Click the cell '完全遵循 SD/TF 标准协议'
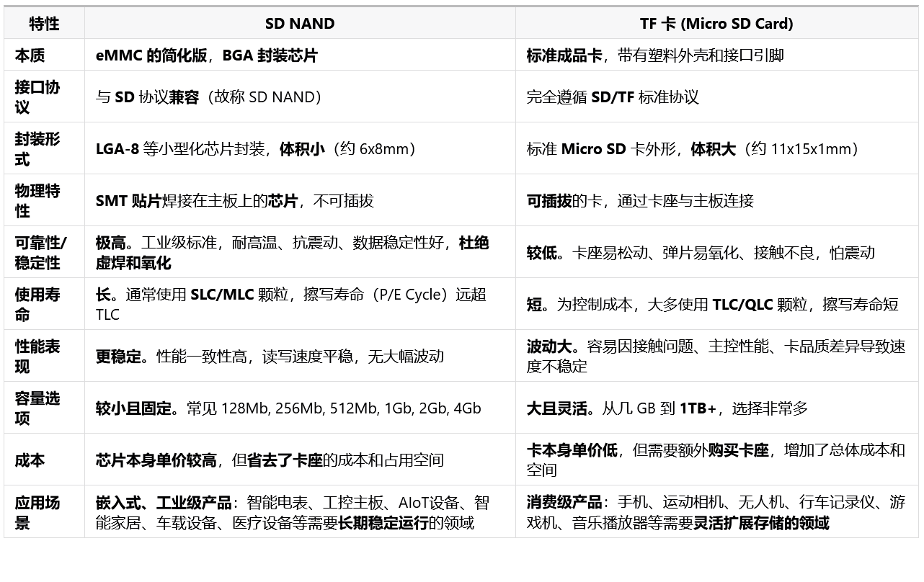 point(716,97)
